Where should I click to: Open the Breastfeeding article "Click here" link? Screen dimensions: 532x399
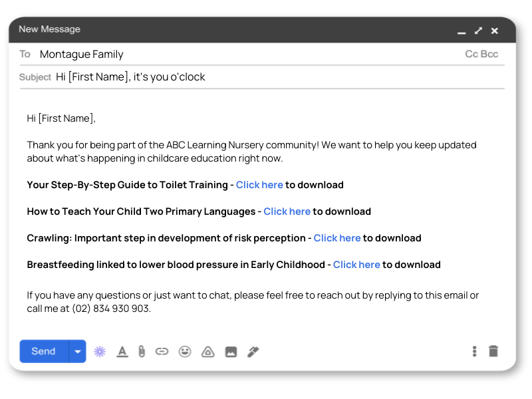[x=356, y=265]
